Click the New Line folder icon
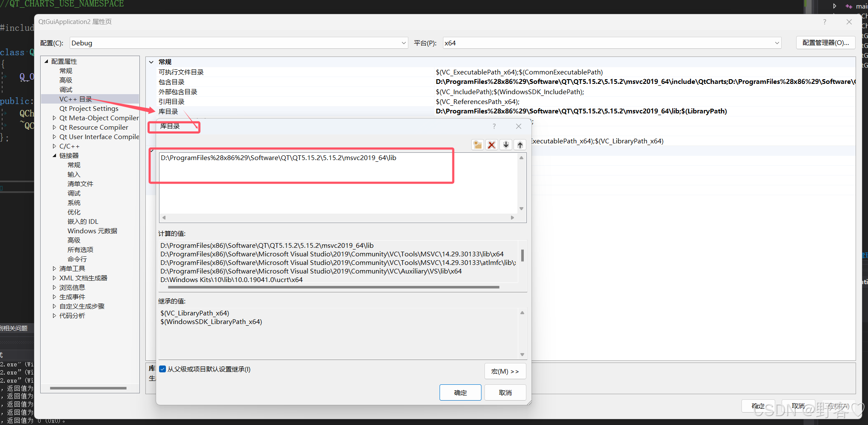 point(478,145)
